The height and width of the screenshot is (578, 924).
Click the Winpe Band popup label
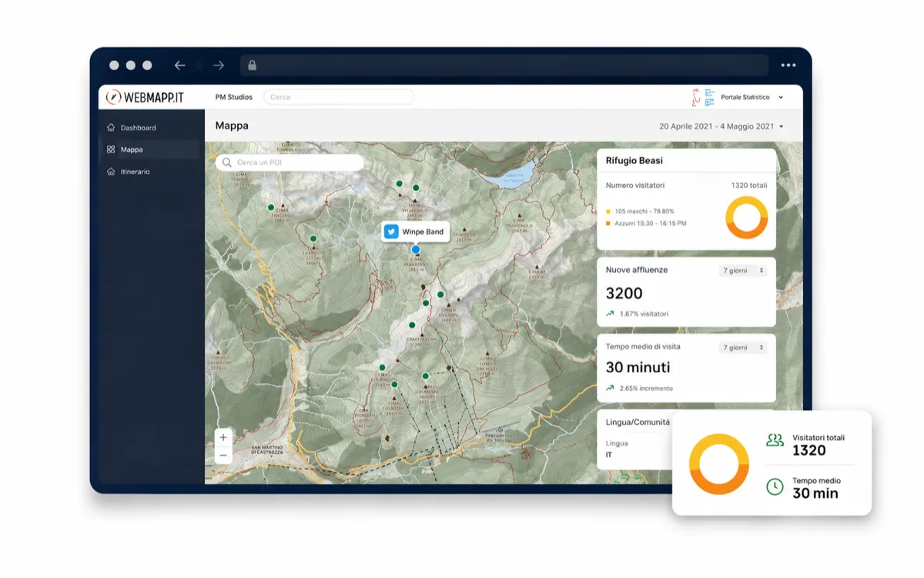click(x=423, y=232)
